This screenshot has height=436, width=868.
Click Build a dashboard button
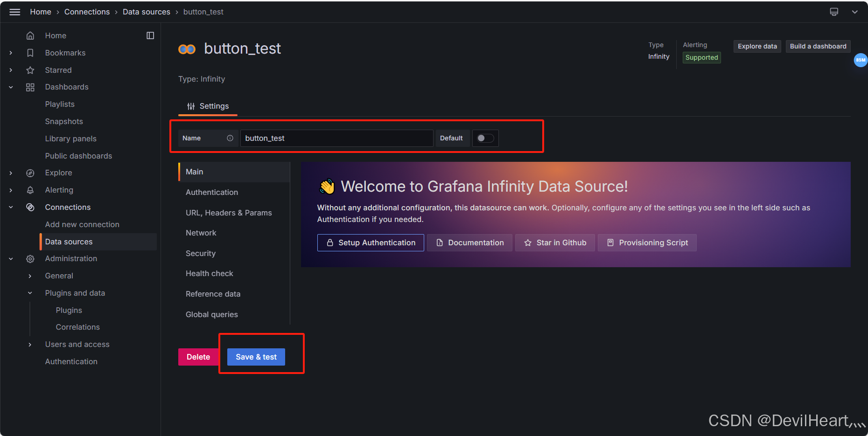click(818, 46)
